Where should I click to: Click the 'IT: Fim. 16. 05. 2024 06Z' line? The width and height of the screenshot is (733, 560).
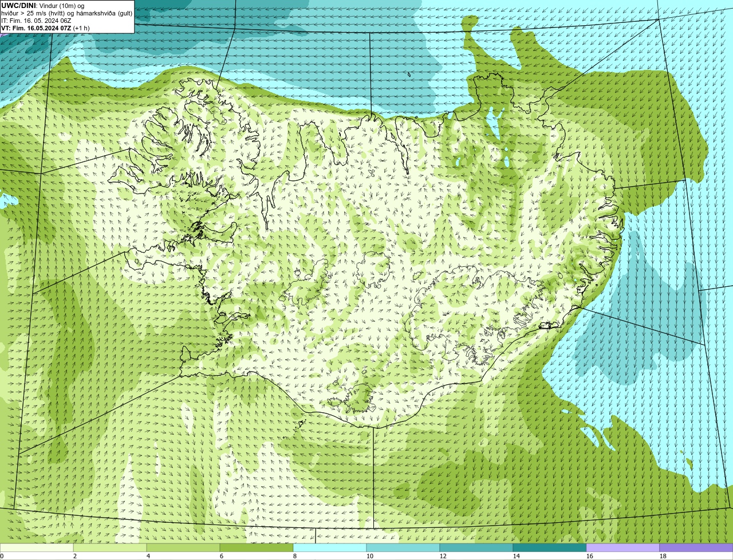coord(36,21)
